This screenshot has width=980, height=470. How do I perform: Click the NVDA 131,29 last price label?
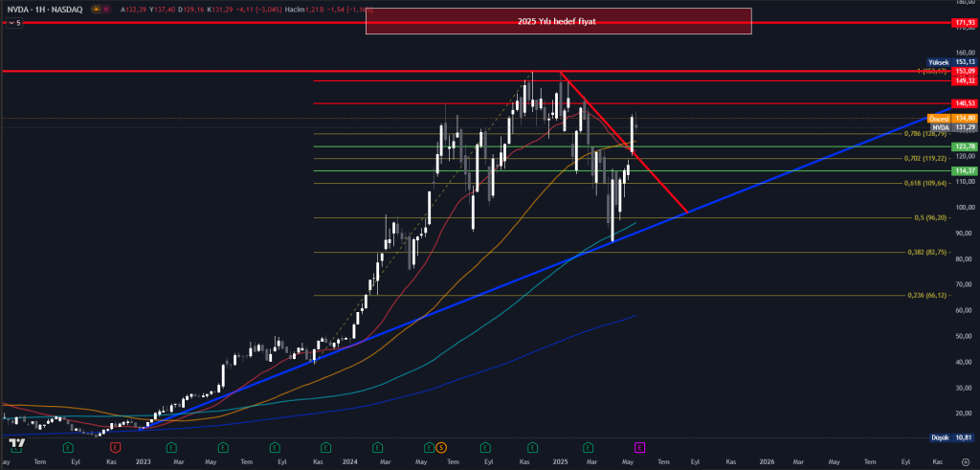952,127
